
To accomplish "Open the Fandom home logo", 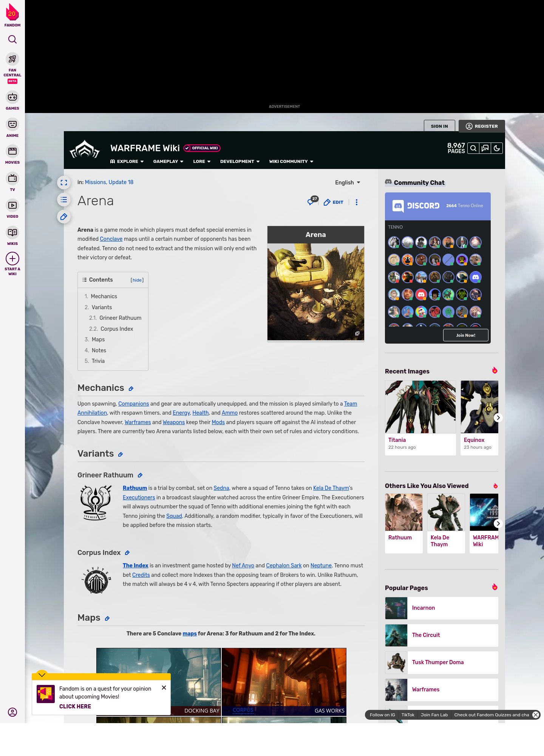I will click(12, 15).
